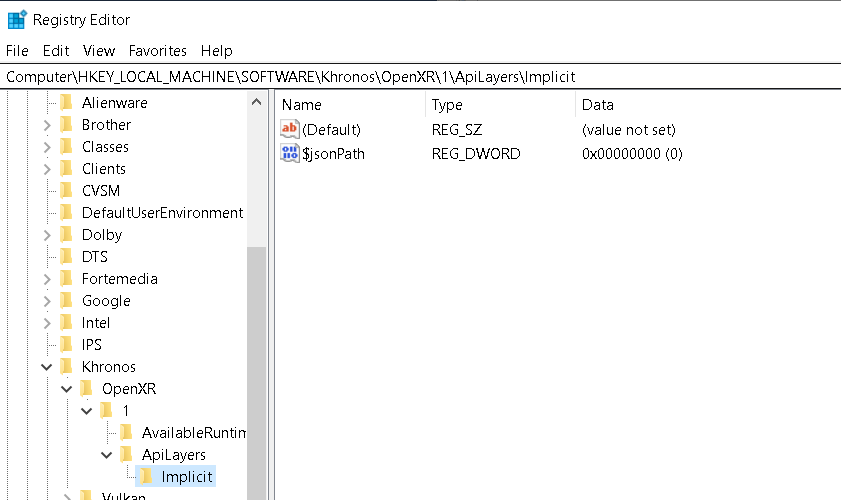
Task: Click the registry path address bar
Action: (420, 77)
